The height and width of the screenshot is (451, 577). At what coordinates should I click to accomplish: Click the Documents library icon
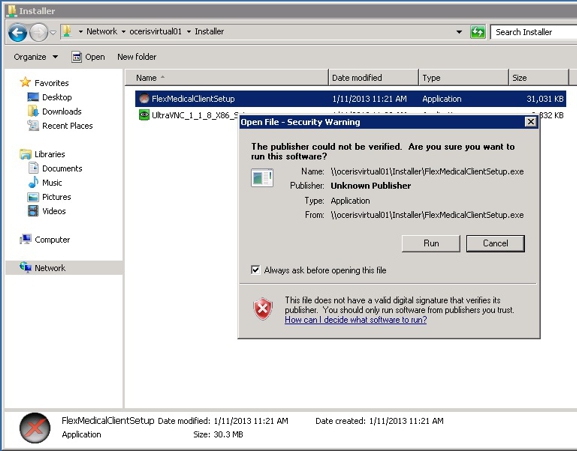point(33,168)
